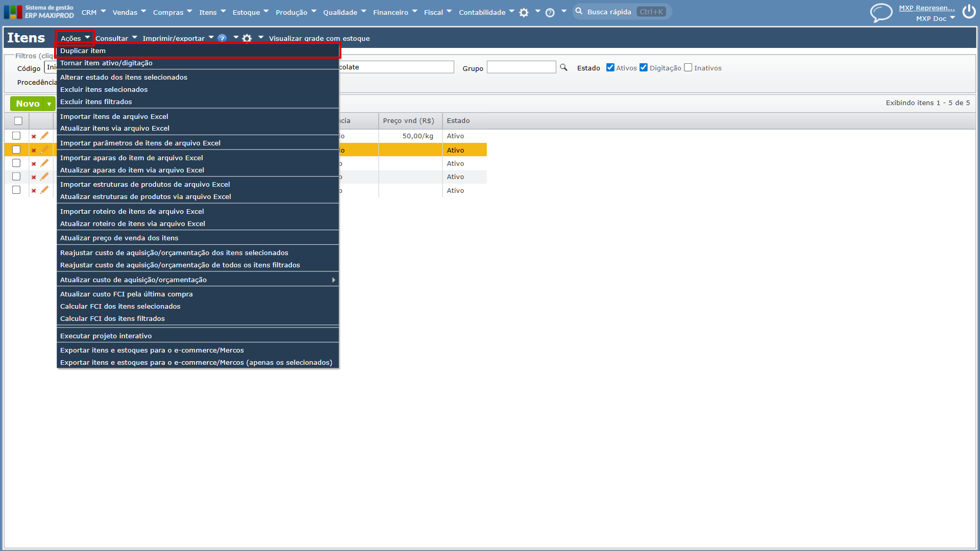Screen dimensions: 980x551
Task: Check the highlighted row checkbox
Action: [16, 149]
